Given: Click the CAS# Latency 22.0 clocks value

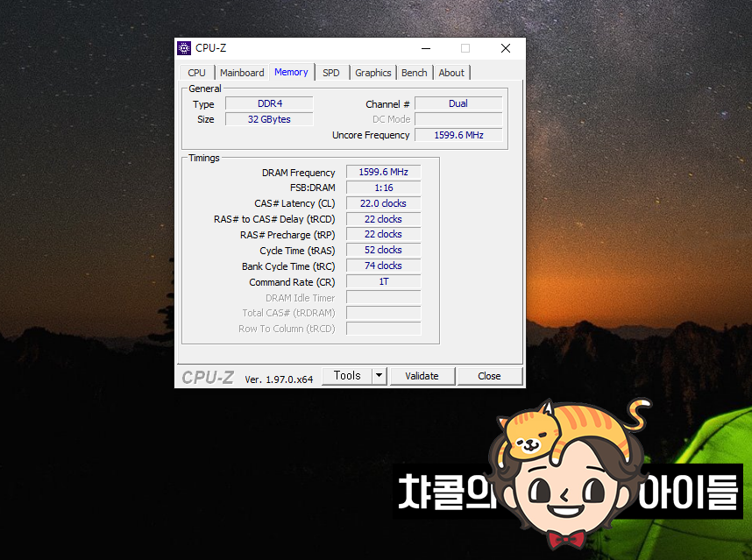Looking at the screenshot, I should (x=384, y=203).
